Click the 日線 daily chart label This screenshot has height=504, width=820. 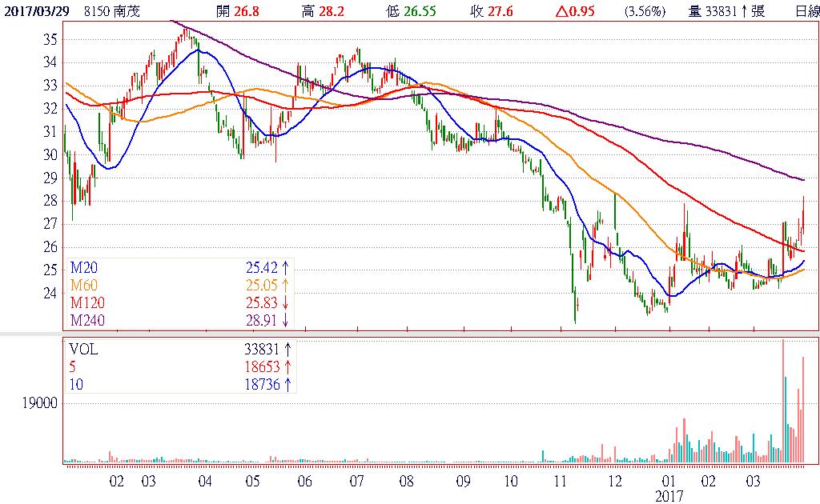coord(806,10)
